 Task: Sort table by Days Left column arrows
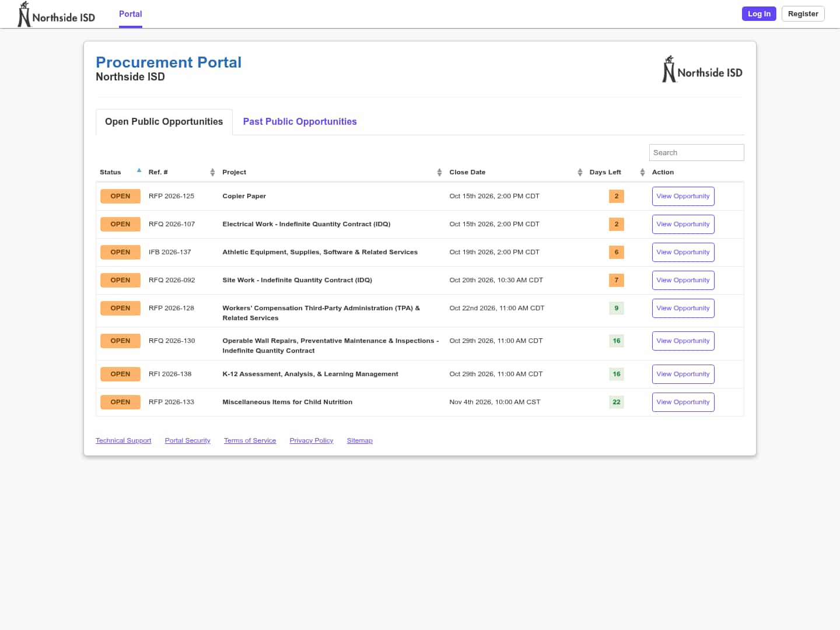click(642, 172)
